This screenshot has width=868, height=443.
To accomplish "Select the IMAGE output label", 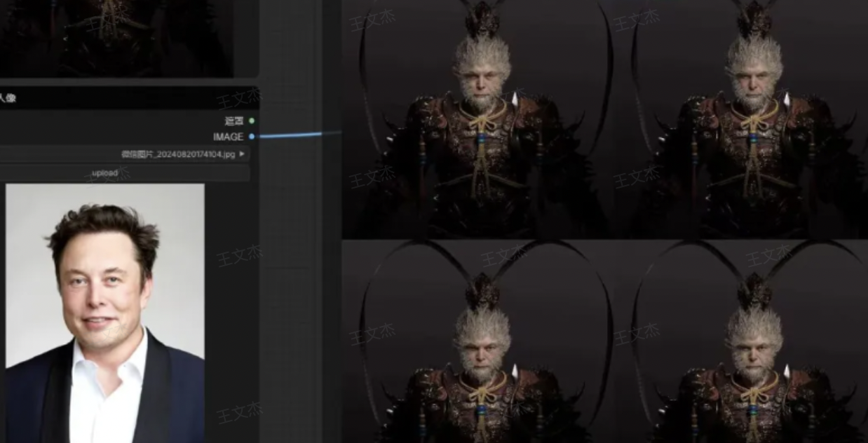I will click(229, 137).
